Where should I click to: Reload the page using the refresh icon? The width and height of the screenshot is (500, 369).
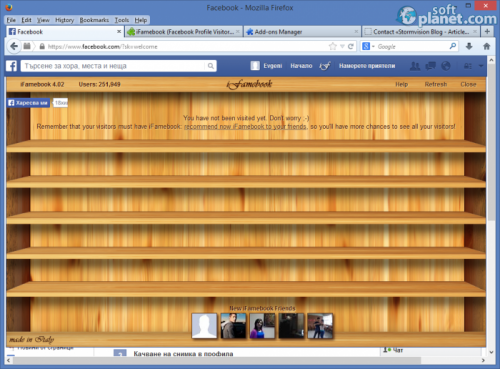[351, 46]
